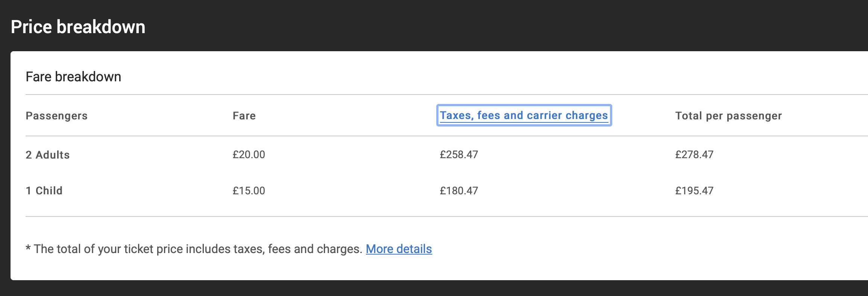Select the word 'breakdown' in page heading
The image size is (868, 296).
point(101,27)
